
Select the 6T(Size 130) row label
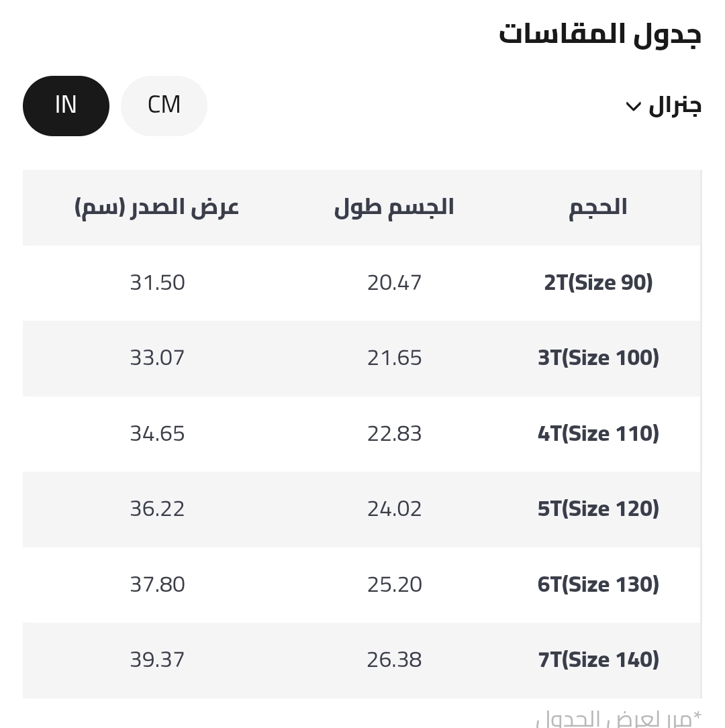(598, 584)
